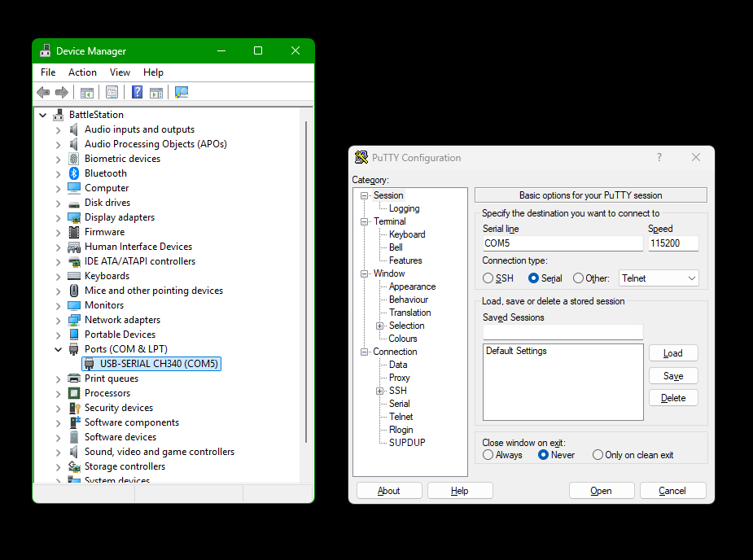Screen dimensions: 753x560
Task: Click the Cancel button in PuTTY
Action: (672, 491)
